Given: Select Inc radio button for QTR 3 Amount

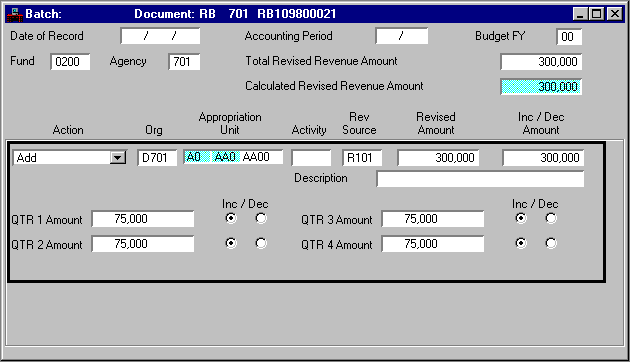Looking at the screenshot, I should pos(521,218).
